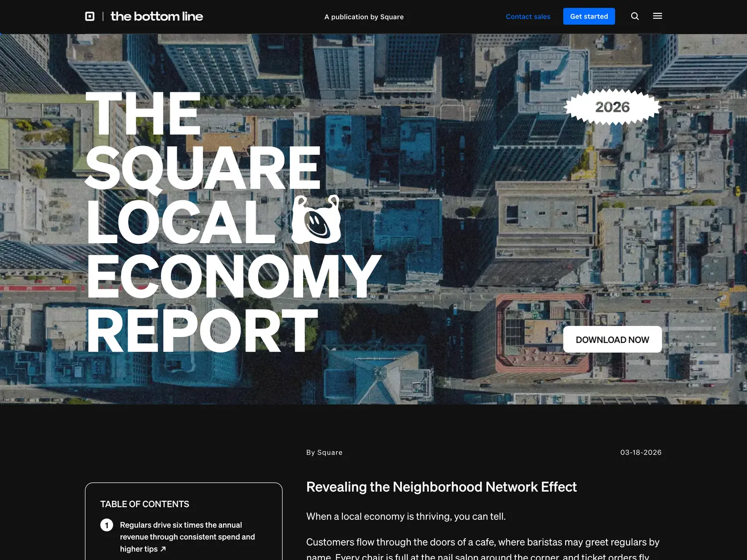Click the smiley shopping bag mascot
The height and width of the screenshot is (560, 747).
click(x=316, y=220)
